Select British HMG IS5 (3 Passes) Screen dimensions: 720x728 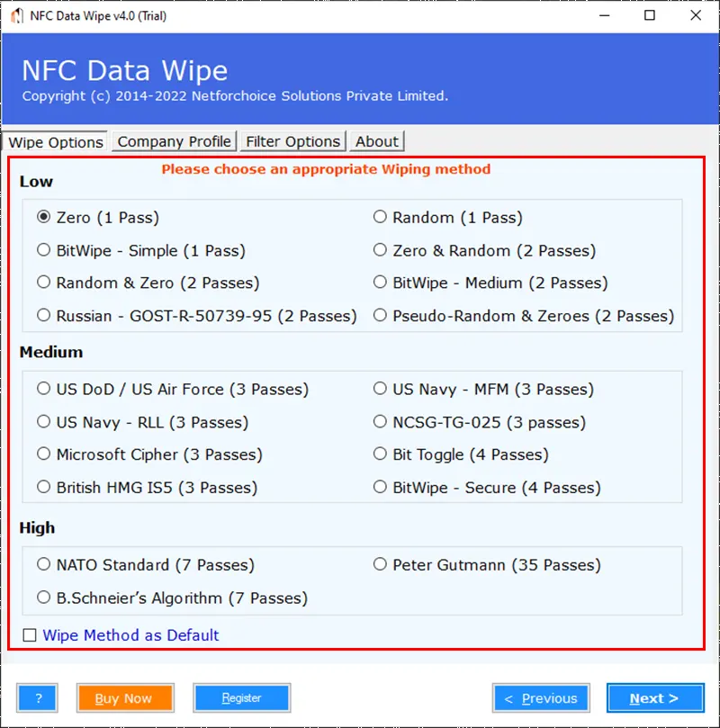tap(42, 486)
